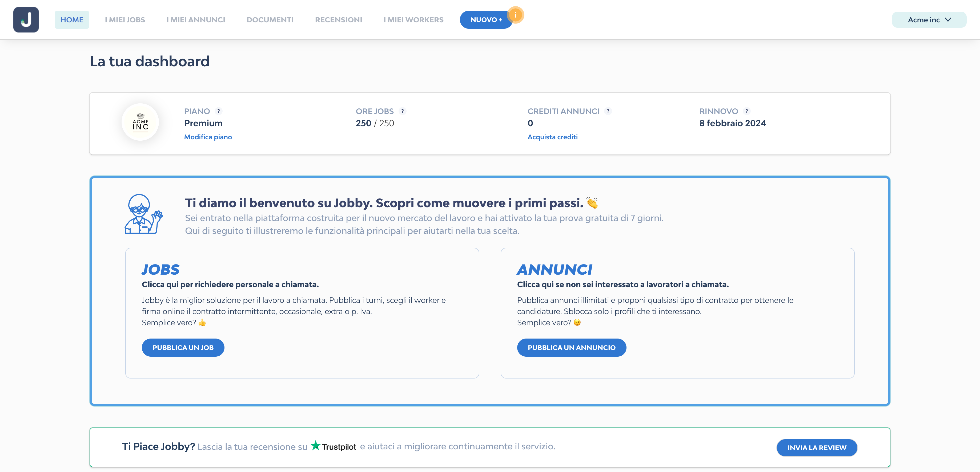Switch to the DOCUMENTI tab
Screen dimensions: 980x472
pyautogui.click(x=270, y=20)
